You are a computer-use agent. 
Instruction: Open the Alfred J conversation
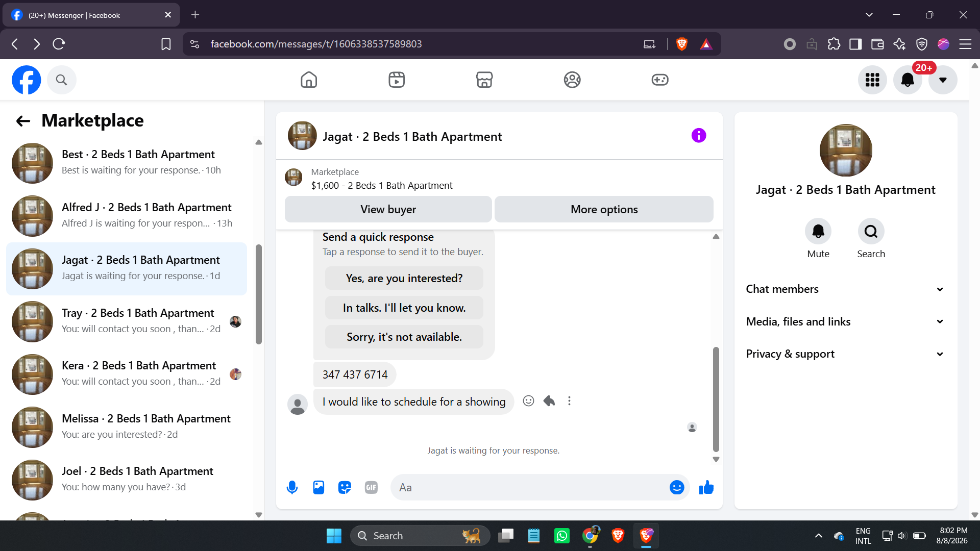(x=127, y=216)
